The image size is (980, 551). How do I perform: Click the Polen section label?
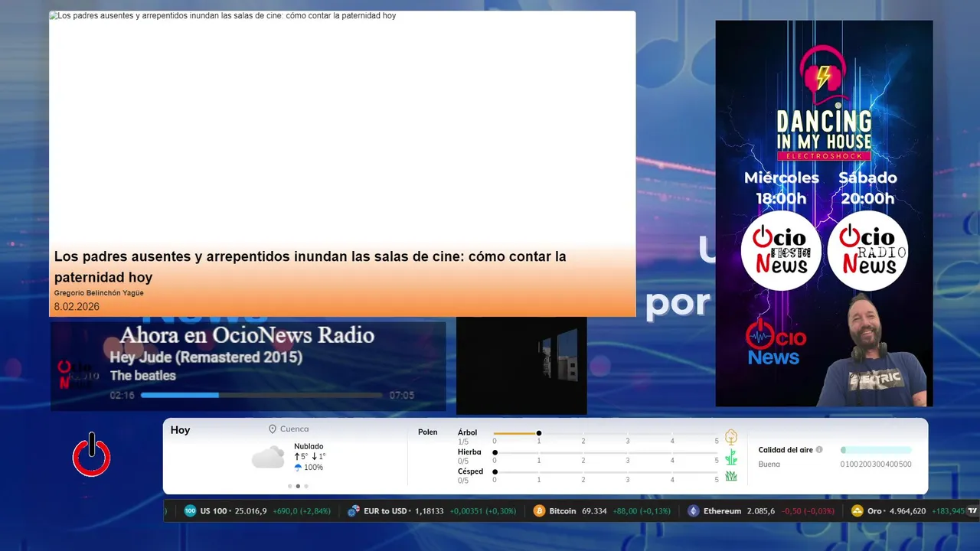(427, 432)
